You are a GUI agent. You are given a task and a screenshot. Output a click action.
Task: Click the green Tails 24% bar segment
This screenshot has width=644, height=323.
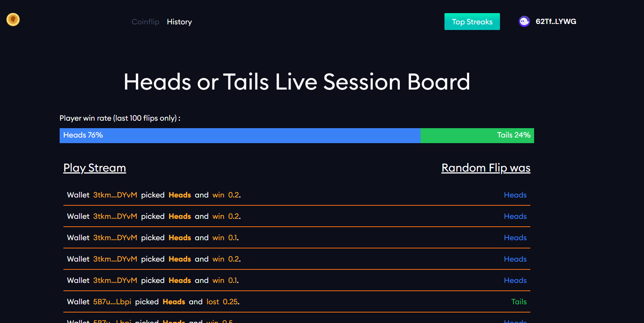click(477, 135)
